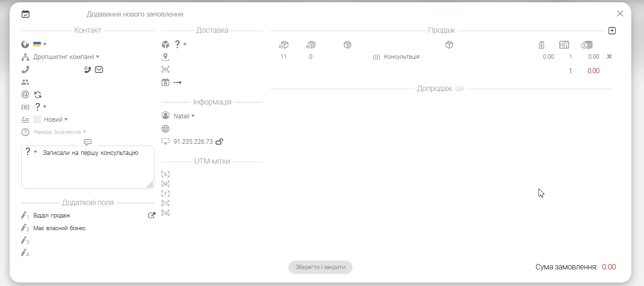Click the add product plus icon in Продаж

coord(612,30)
